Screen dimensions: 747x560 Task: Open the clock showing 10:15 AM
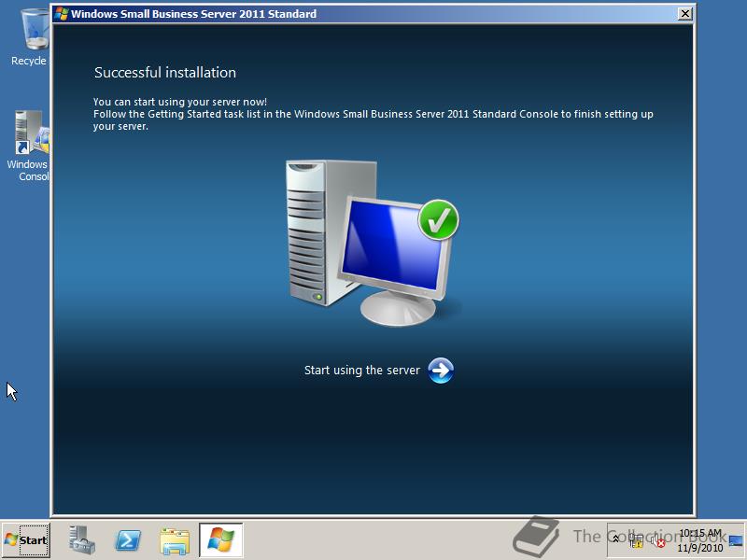tap(700, 540)
